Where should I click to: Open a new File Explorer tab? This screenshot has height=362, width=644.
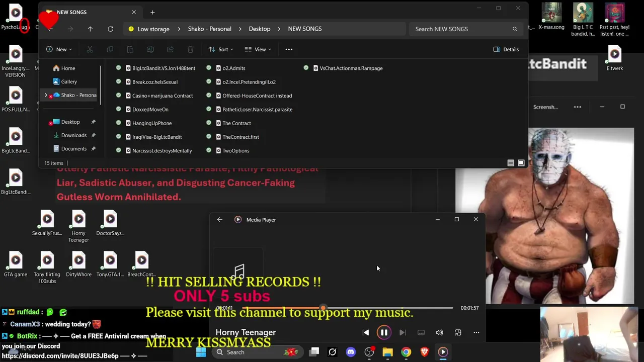coord(152,12)
